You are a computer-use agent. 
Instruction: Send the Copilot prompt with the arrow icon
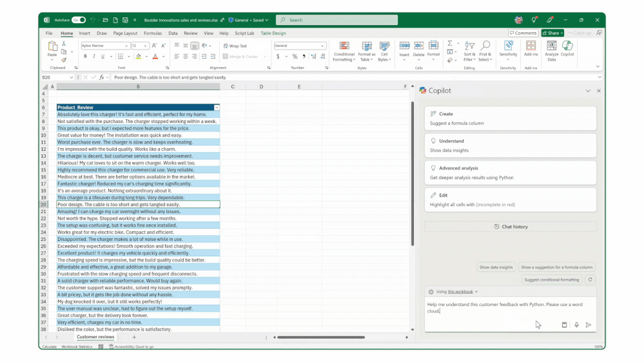pyautogui.click(x=588, y=325)
